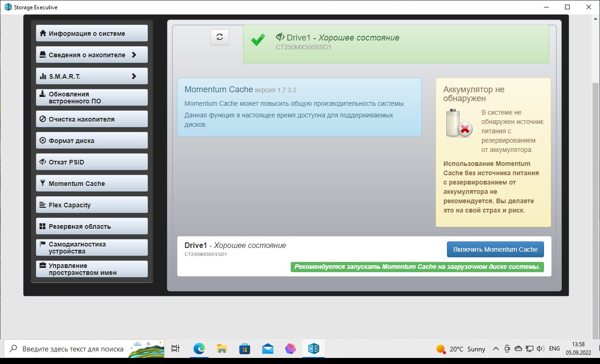The image size is (600, 364).
Task: Click the battery-not-found icon
Action: [459, 124]
